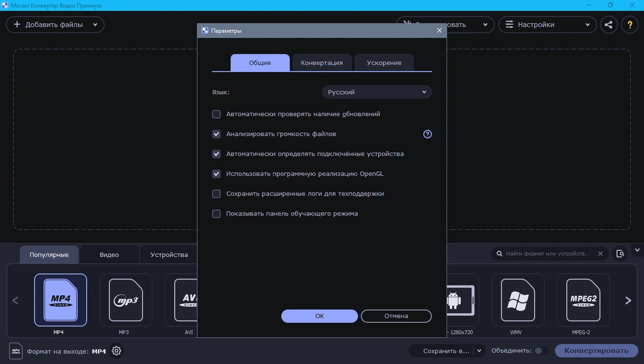Screen dimensions: 644x364
Task: Toggle the Объединить switch
Action: pyautogui.click(x=541, y=351)
